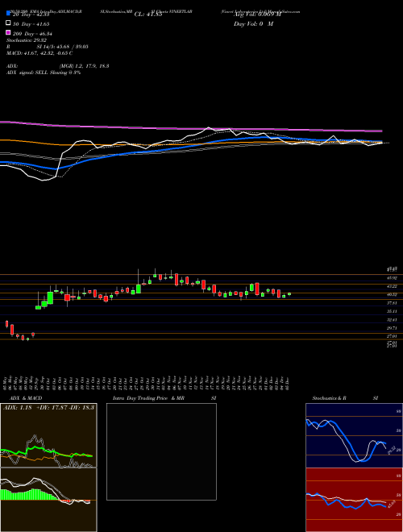Click the ADX values header in ADX panel
Image resolution: width=403 pixels, height=532 pixels.
coord(49,408)
